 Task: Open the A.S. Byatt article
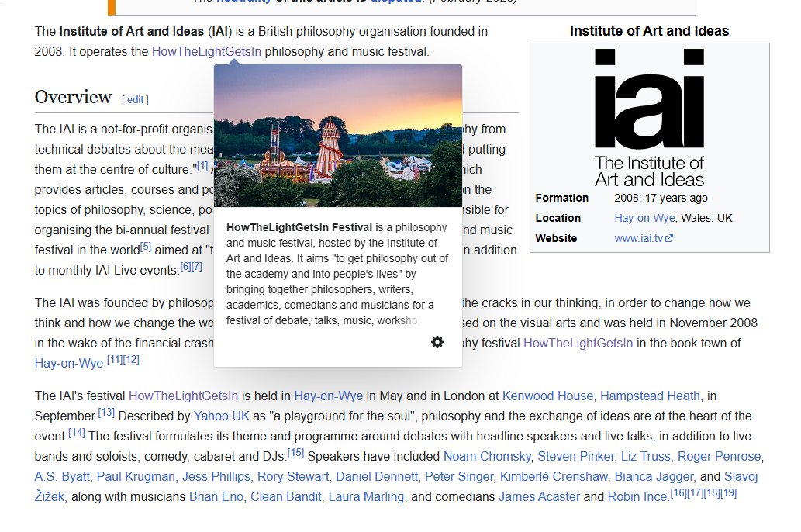click(x=62, y=477)
